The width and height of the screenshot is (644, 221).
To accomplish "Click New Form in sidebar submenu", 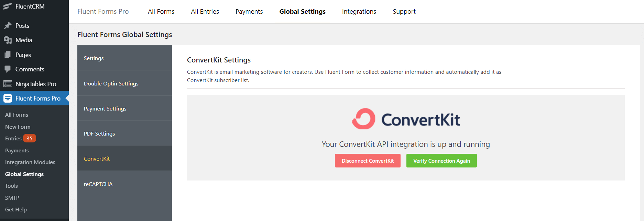I will [x=18, y=127].
